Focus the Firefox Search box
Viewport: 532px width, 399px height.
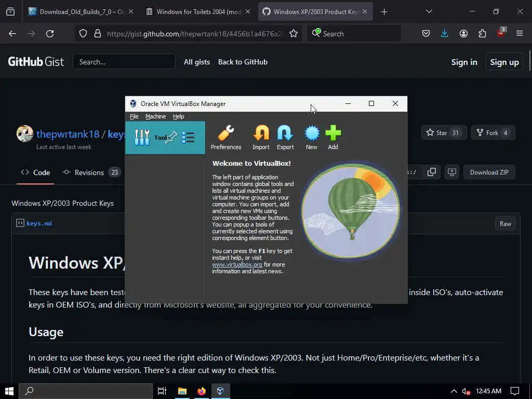point(354,34)
